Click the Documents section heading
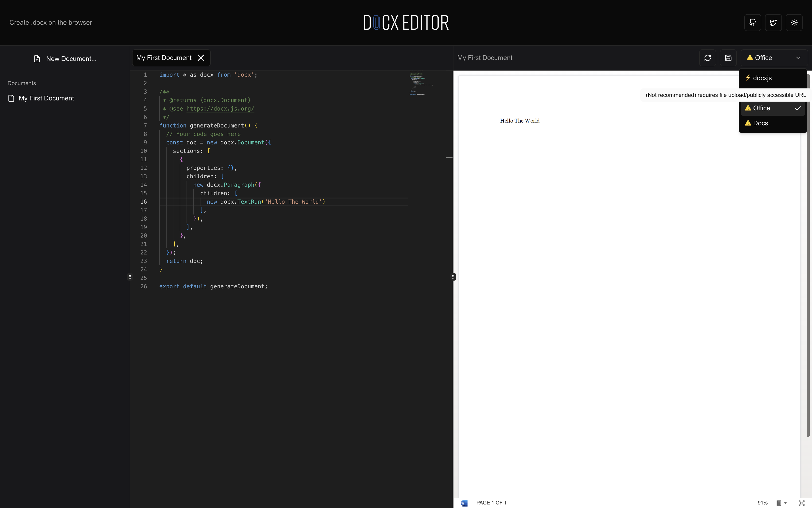The height and width of the screenshot is (508, 812). (22, 83)
